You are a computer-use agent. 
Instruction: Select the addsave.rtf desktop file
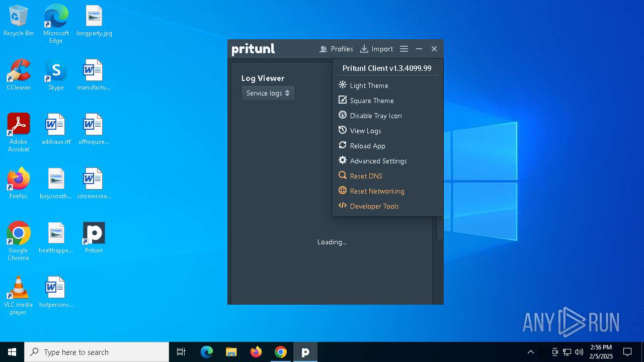[x=56, y=130]
